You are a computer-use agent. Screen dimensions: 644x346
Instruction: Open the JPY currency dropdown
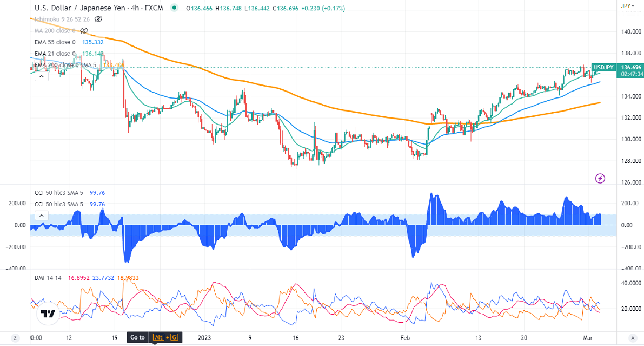(x=628, y=6)
